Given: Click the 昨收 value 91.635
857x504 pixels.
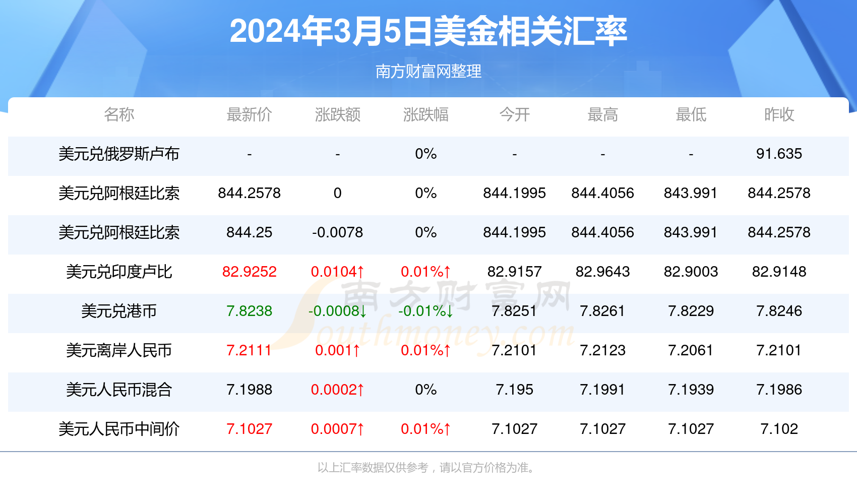Looking at the screenshot, I should 779,154.
